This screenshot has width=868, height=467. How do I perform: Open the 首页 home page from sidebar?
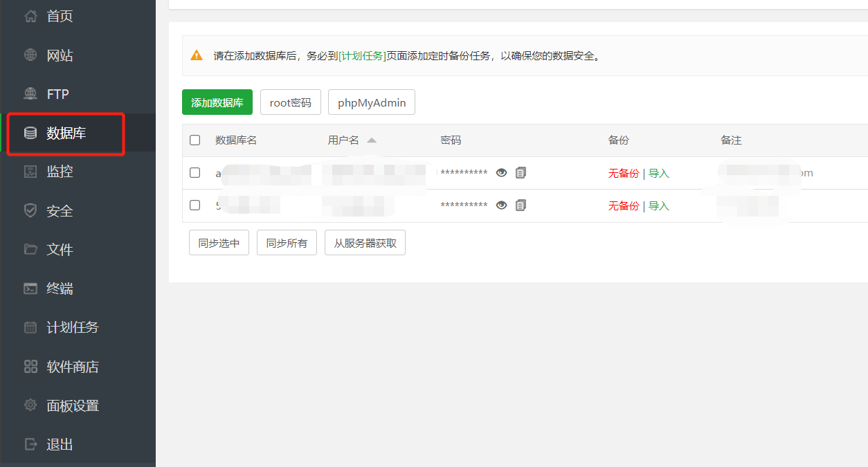click(x=59, y=16)
